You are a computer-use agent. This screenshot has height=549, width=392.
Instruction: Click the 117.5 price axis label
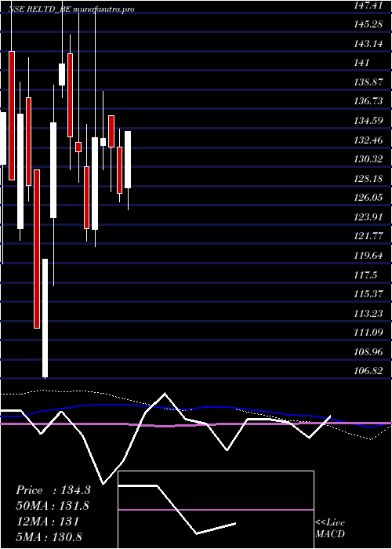click(x=364, y=275)
